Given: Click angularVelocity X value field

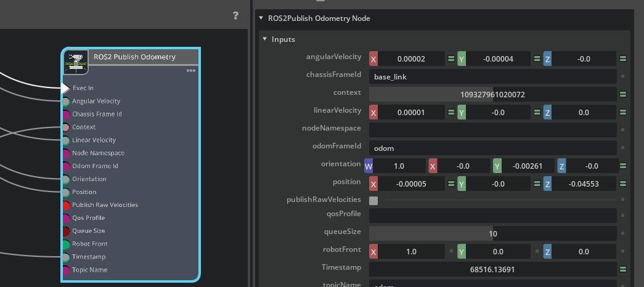Looking at the screenshot, I should pos(411,59).
